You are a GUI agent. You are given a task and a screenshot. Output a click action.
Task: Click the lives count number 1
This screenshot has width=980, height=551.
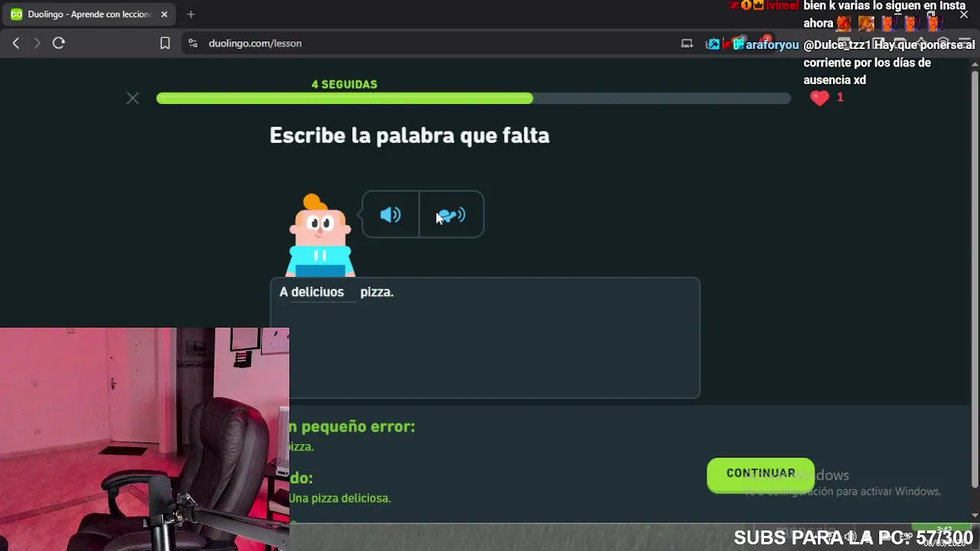[840, 97]
